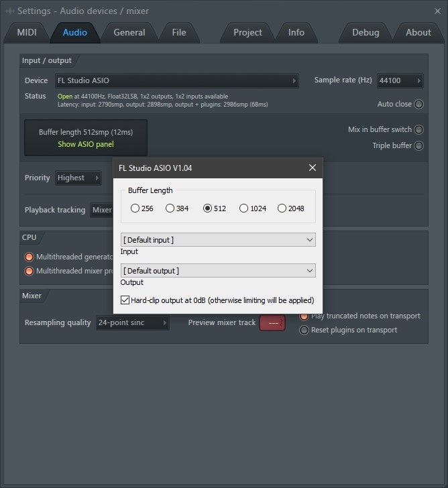Enable Reset plugins on transport
This screenshot has height=488, width=448.
coord(304,330)
